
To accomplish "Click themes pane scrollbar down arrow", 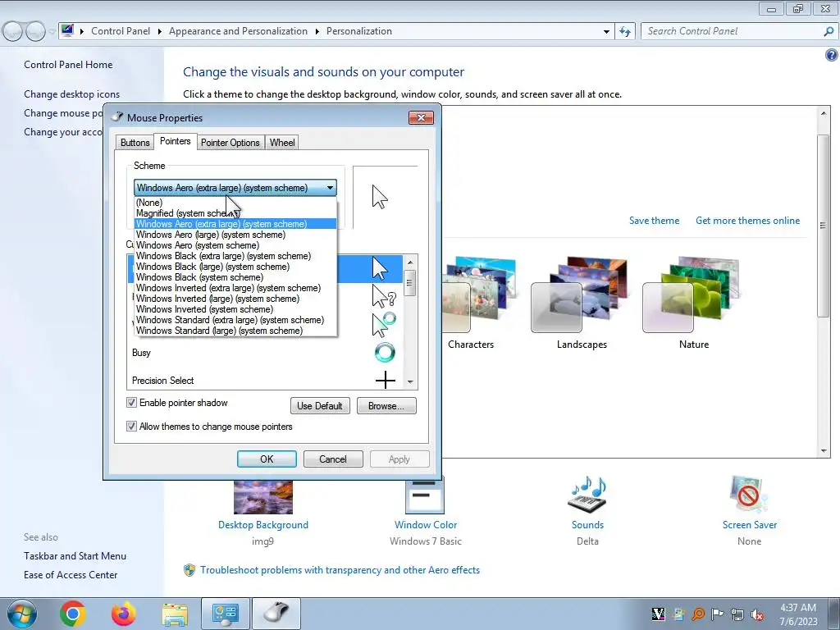I will (824, 451).
